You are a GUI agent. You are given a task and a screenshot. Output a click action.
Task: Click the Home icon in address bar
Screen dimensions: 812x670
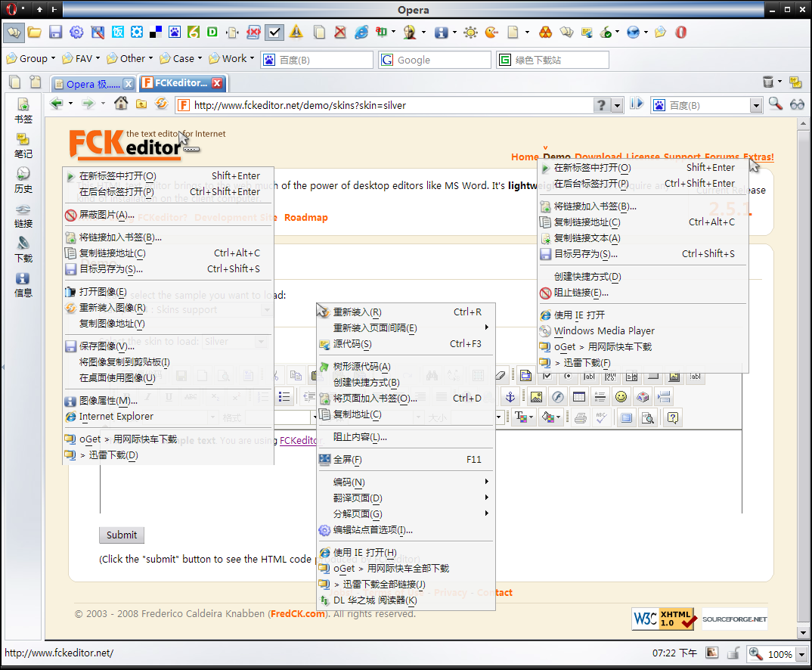click(121, 104)
